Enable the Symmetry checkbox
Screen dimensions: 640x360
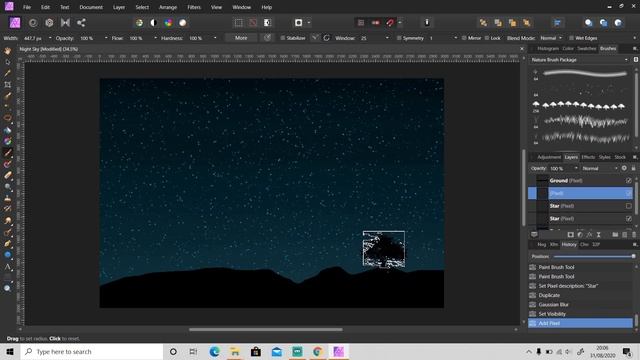[399, 38]
